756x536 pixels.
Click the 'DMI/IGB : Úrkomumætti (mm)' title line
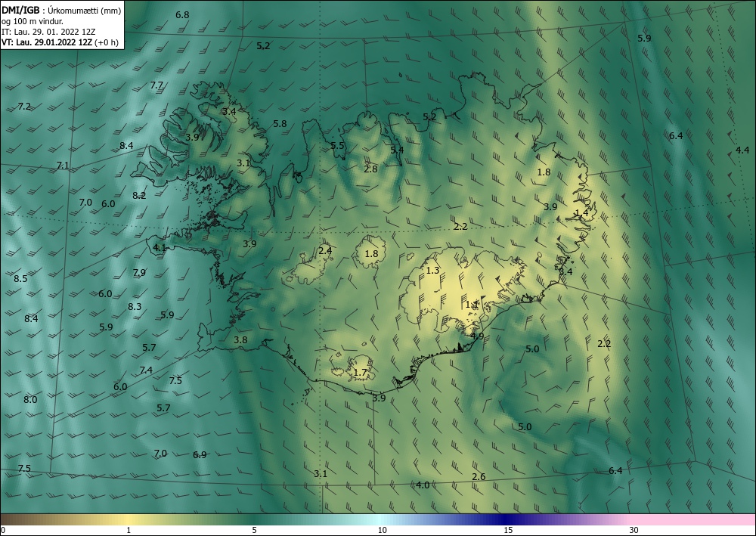[x=61, y=10]
